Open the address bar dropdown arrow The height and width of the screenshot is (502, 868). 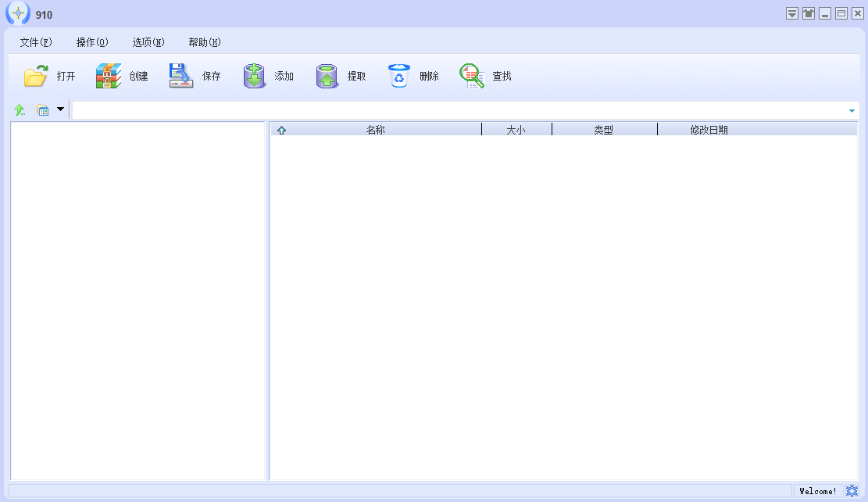852,111
